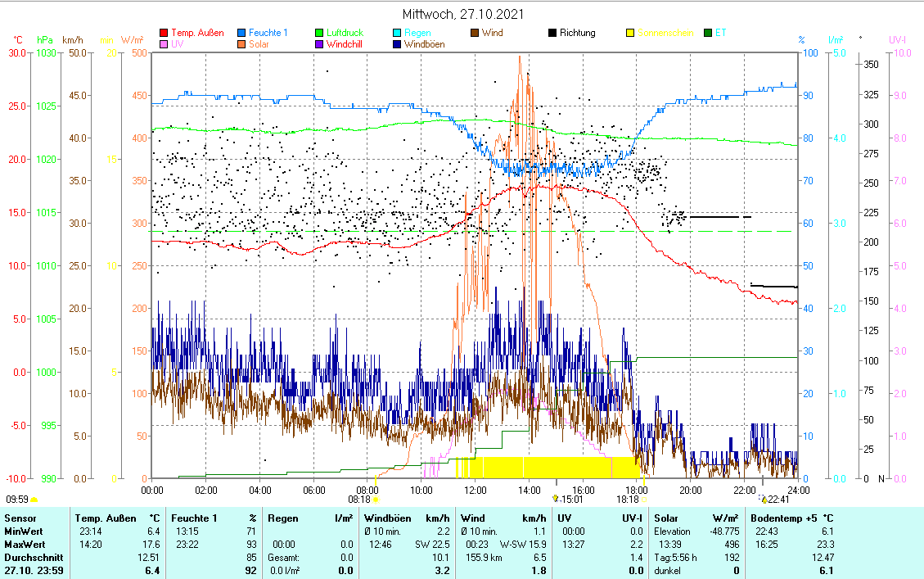The height and width of the screenshot is (579, 924).
Task: Select the MaxWert row label
Action: [x=25, y=545]
